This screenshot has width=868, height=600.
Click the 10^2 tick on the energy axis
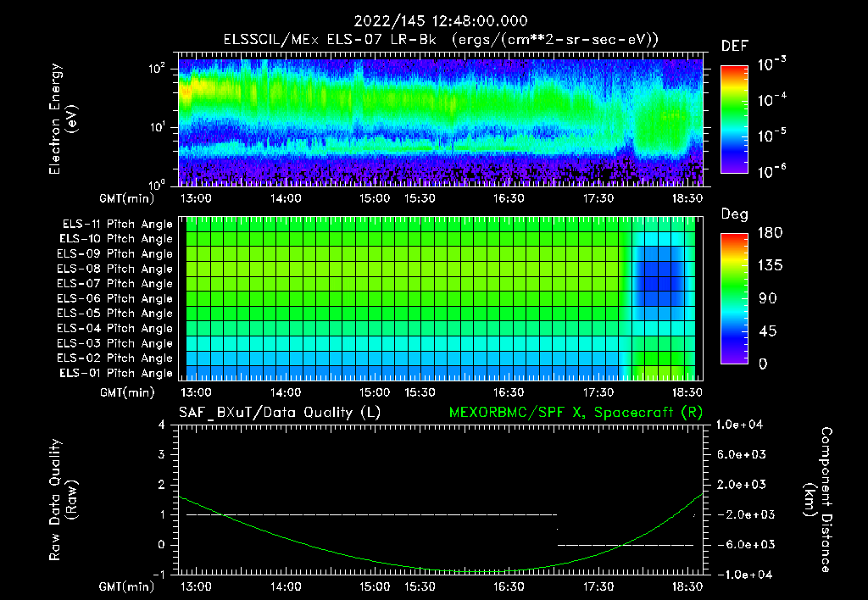pyautogui.click(x=157, y=69)
